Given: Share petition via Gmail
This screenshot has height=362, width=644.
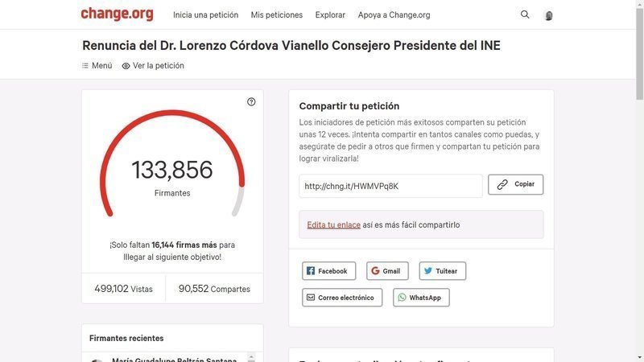Looking at the screenshot, I should pos(387,271).
